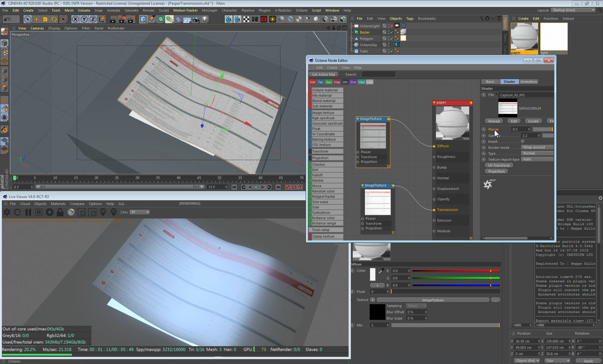Click the Diffuse Color white swatch
Image resolution: width=603 pixels, height=364 pixels.
pyautogui.click(x=373, y=274)
